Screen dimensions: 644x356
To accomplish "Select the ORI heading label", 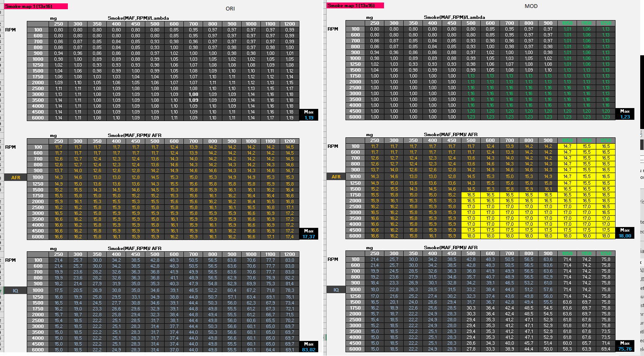I will click(x=230, y=8).
